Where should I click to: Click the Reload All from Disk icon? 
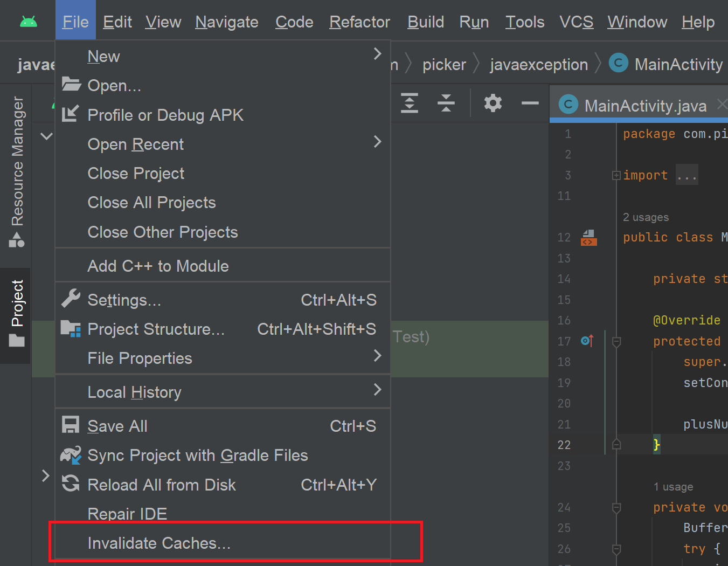(71, 484)
